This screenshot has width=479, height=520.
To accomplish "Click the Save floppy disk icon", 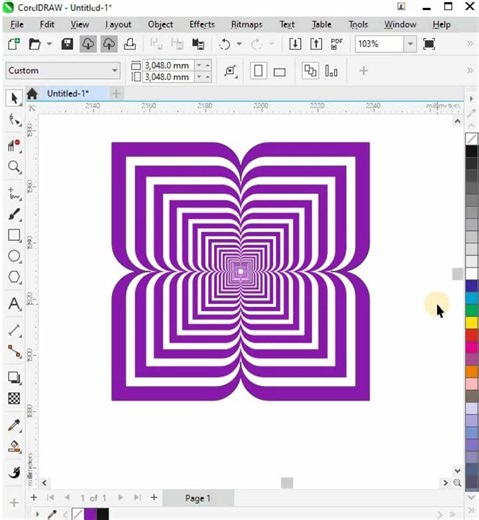I will 67,44.
